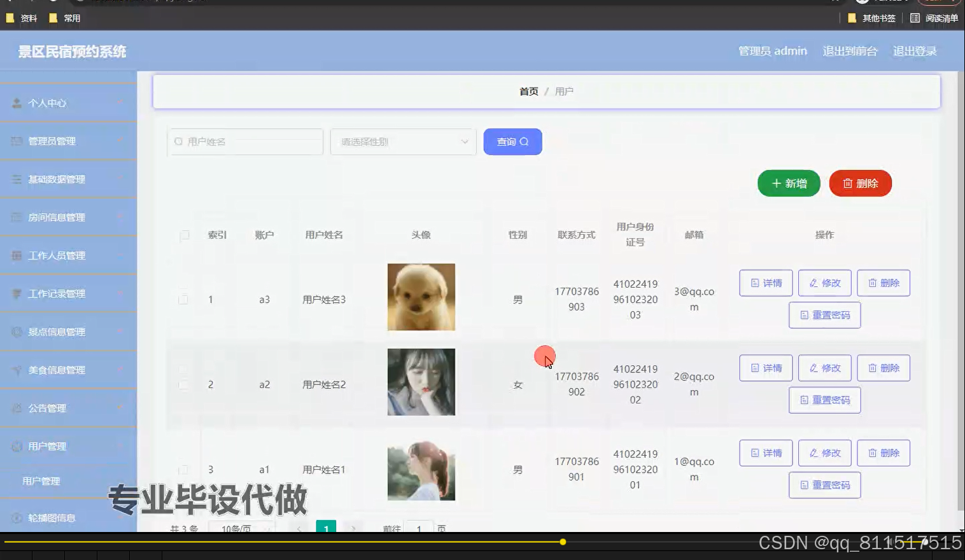Select the 美食信息管理 sidebar icon
965x560 pixels.
point(16,370)
